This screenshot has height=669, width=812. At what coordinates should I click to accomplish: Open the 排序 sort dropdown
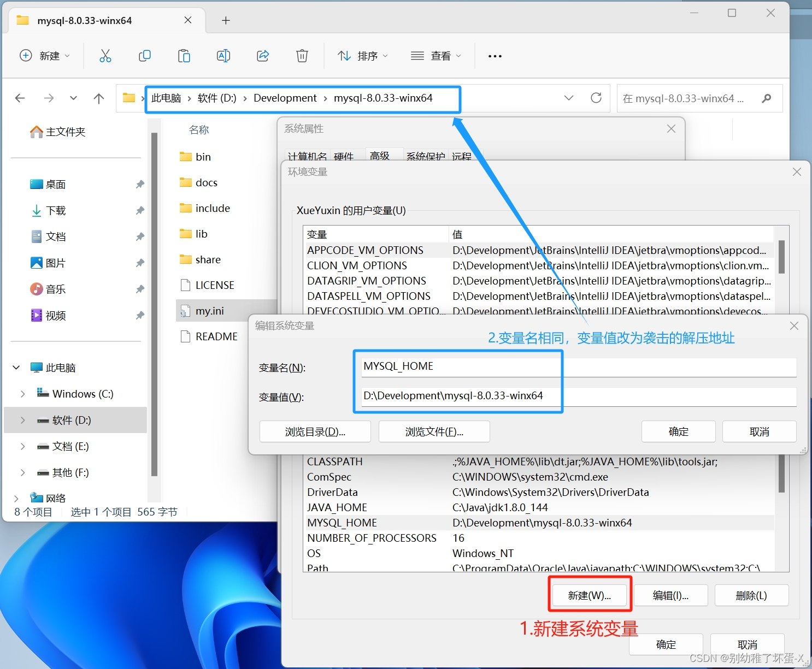pyautogui.click(x=363, y=56)
